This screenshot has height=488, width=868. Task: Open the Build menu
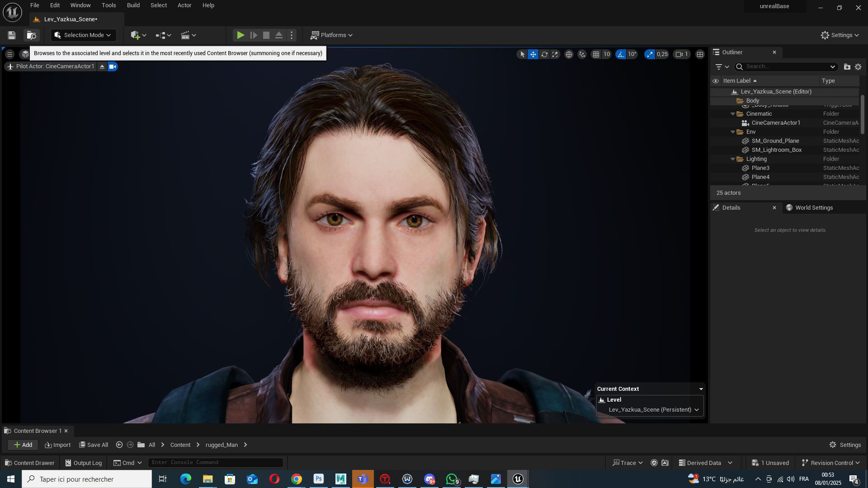(133, 5)
